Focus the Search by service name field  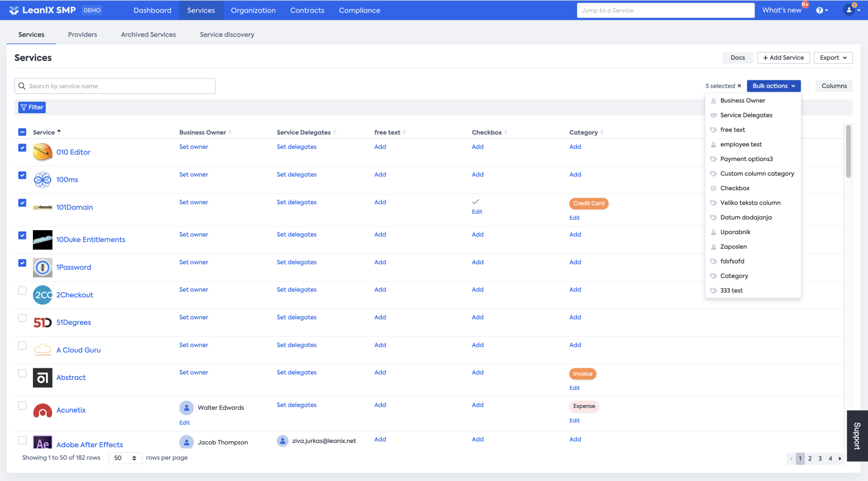[115, 86]
